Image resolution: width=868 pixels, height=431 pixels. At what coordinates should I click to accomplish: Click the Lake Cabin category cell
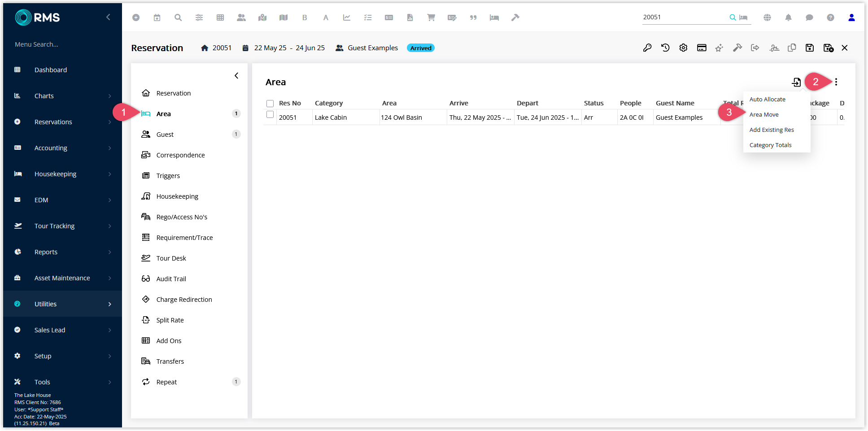point(346,118)
